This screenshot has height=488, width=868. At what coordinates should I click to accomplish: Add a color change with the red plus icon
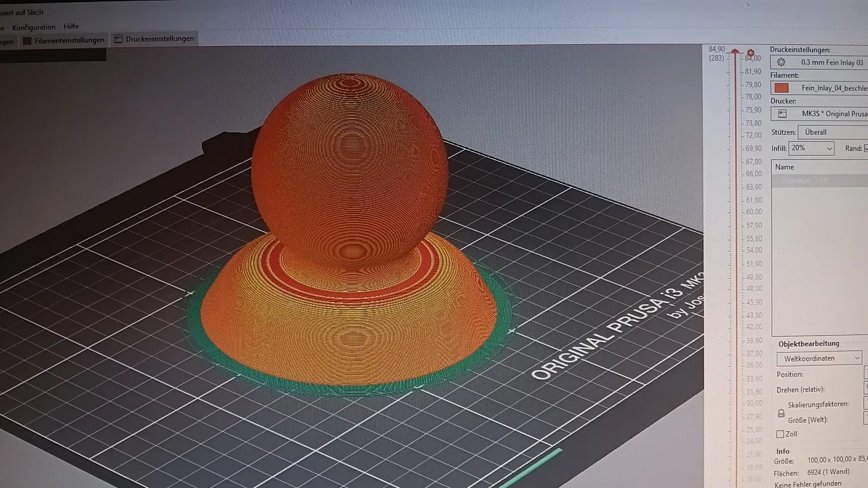point(751,53)
